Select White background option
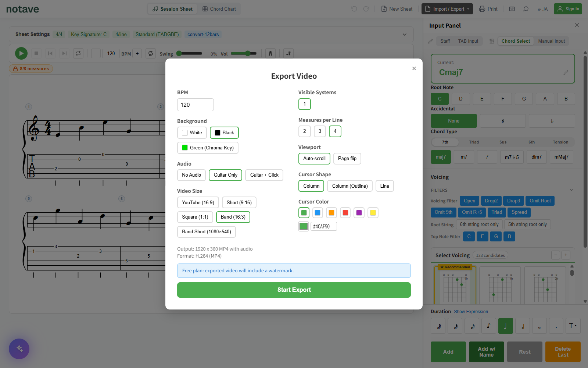The image size is (588, 368). [x=192, y=132]
